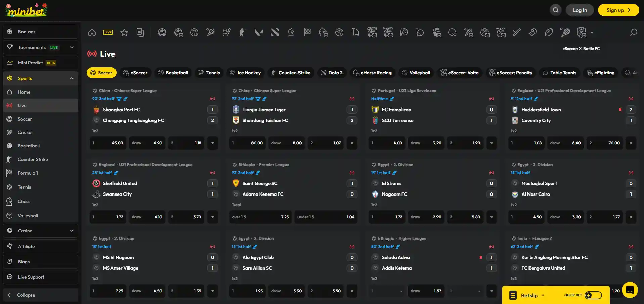Viewport: 644px width, 304px height.
Task: Expand more markets for Shanghai Port FC match
Action: point(213,143)
